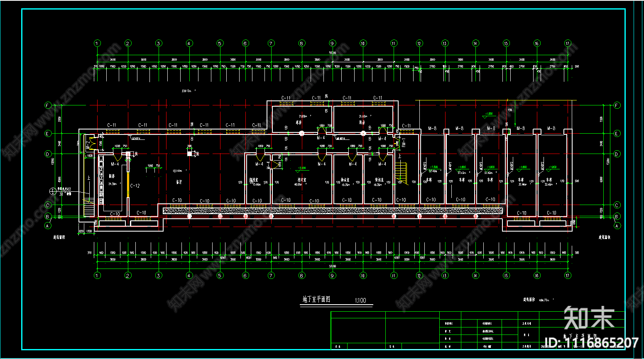The height and width of the screenshot is (359, 644).
Task: Click axis bubble B on the right side
Action: [x=617, y=216]
